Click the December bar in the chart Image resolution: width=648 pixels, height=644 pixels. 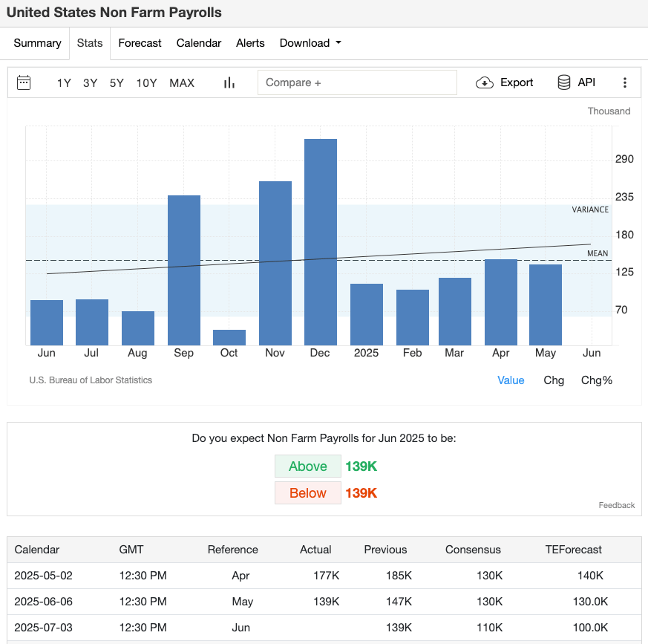tap(320, 238)
